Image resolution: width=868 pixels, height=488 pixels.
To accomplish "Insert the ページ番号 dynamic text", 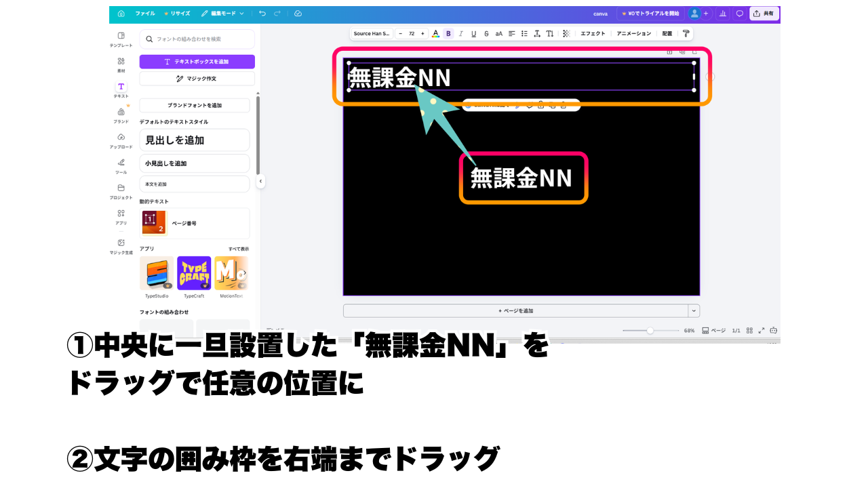I will [x=195, y=223].
